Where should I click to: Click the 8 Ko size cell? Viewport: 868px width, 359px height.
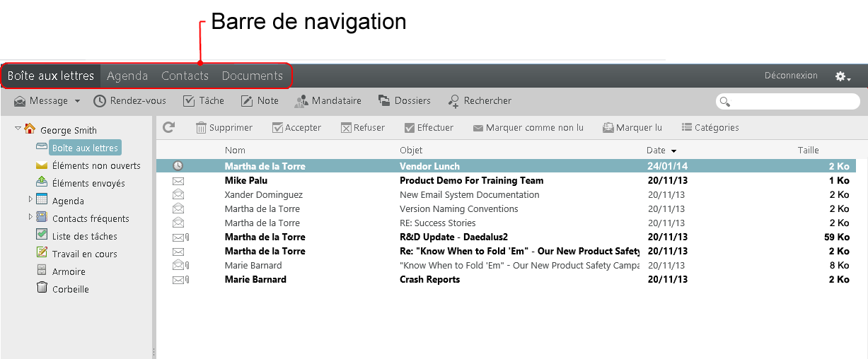(840, 265)
